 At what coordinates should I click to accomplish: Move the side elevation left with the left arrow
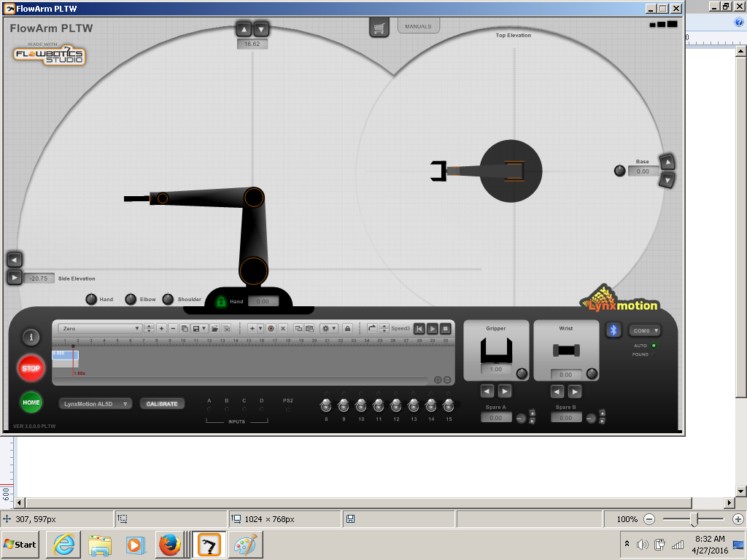[15, 260]
